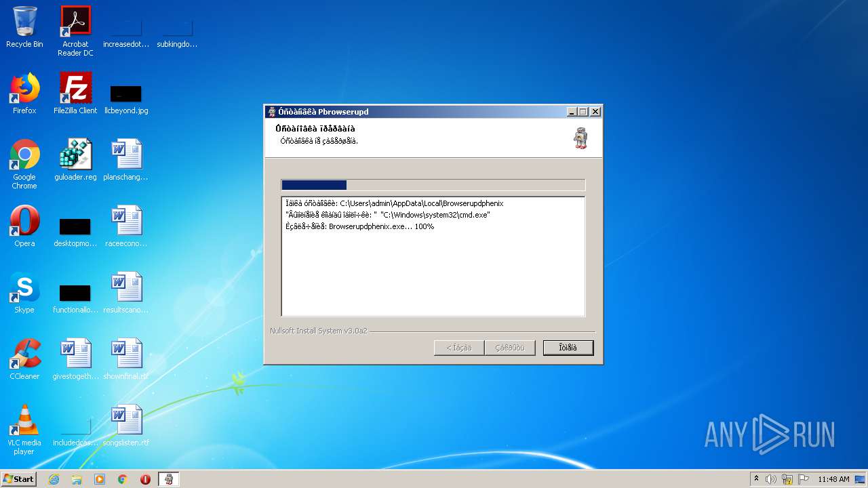868x488 pixels.
Task: Close the Pbrowserupd installer window
Action: coord(595,112)
